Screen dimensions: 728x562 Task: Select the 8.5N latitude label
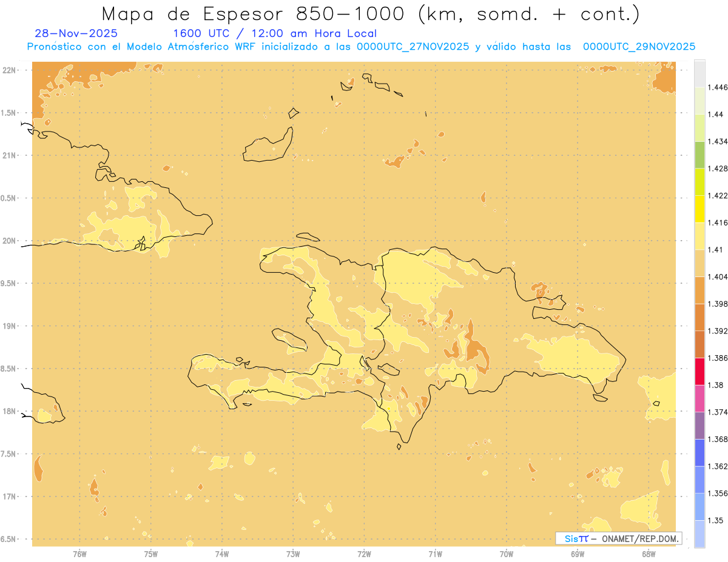tap(9, 369)
